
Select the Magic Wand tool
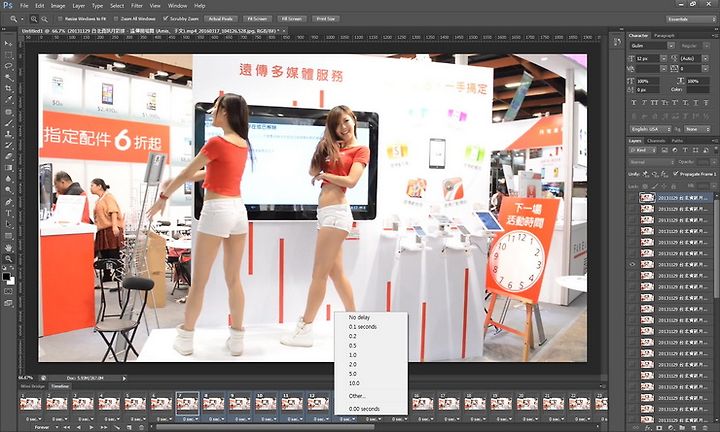[8, 78]
